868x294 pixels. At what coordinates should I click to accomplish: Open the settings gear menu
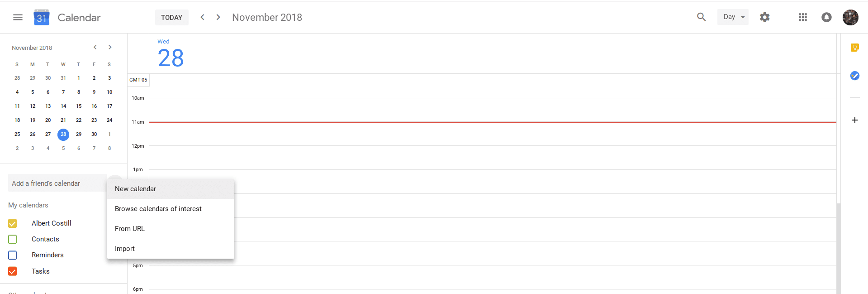[x=764, y=17]
